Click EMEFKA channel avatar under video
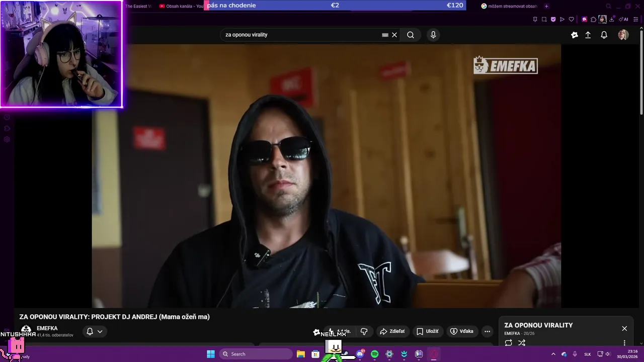Viewport: 644px width, 362px height. [x=26, y=330]
